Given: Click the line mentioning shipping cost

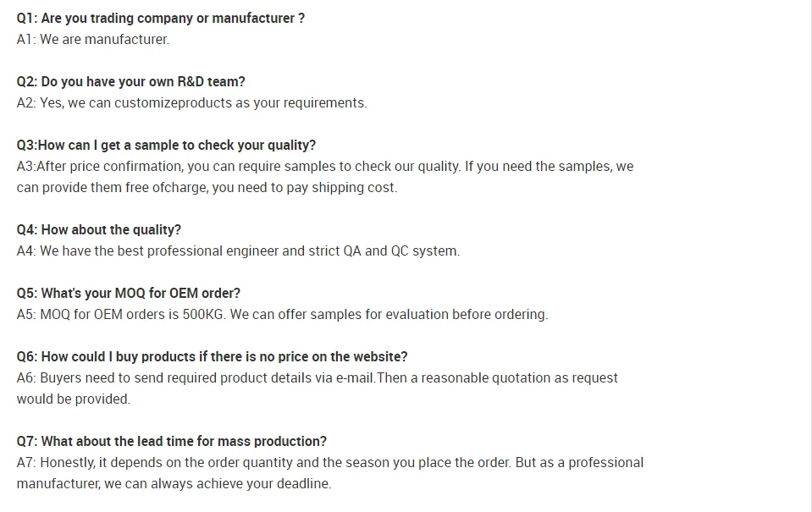Looking at the screenshot, I should (207, 187).
